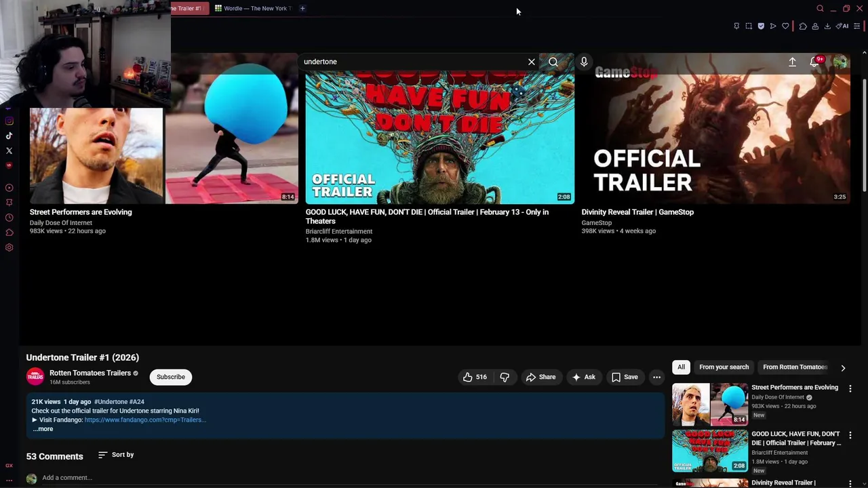
Task: Open the YouTube account avatar menu
Action: [x=840, y=62]
